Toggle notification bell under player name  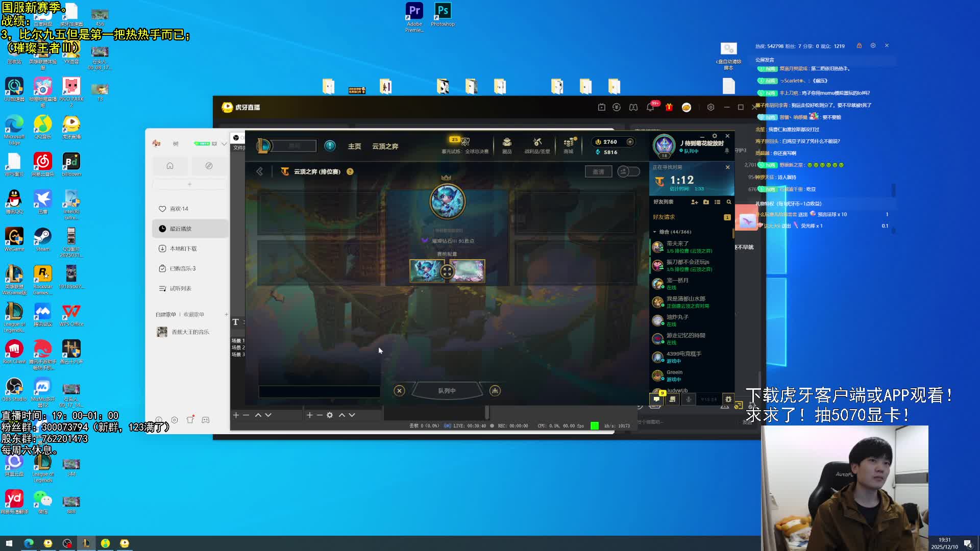click(727, 151)
